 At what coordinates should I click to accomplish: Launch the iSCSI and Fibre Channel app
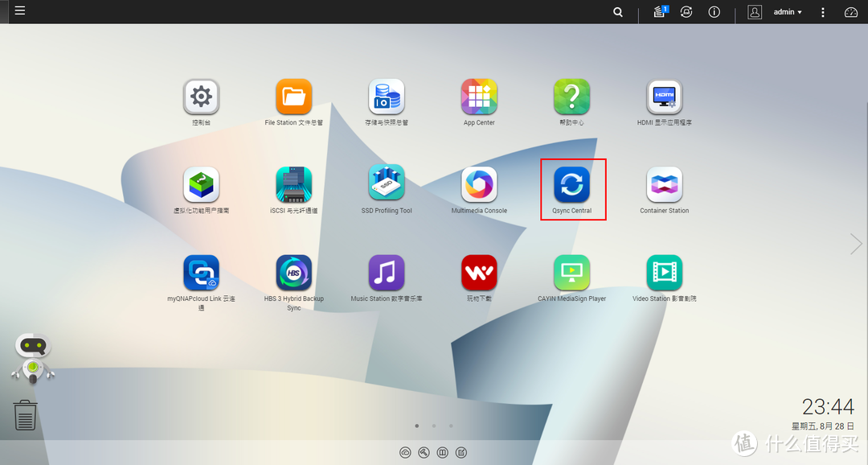click(294, 184)
